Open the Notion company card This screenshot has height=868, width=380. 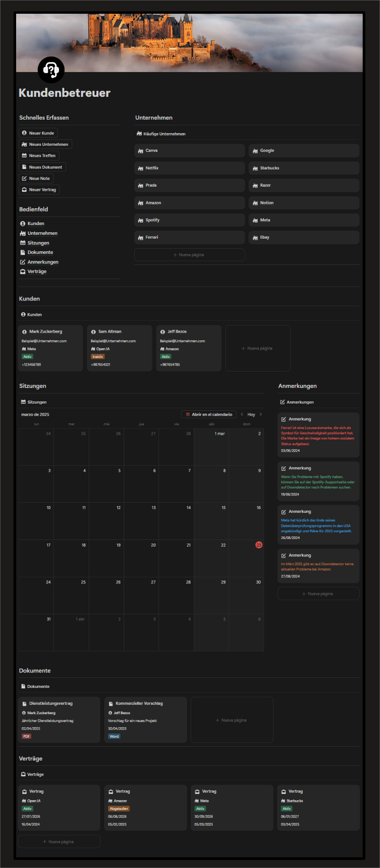pyautogui.click(x=304, y=203)
